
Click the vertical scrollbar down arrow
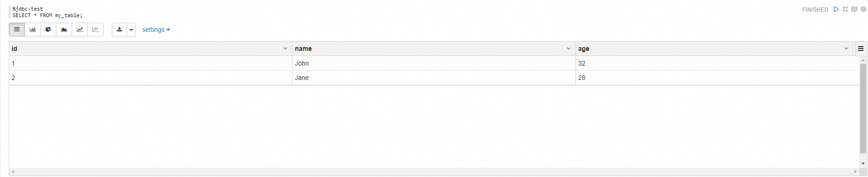point(863,164)
